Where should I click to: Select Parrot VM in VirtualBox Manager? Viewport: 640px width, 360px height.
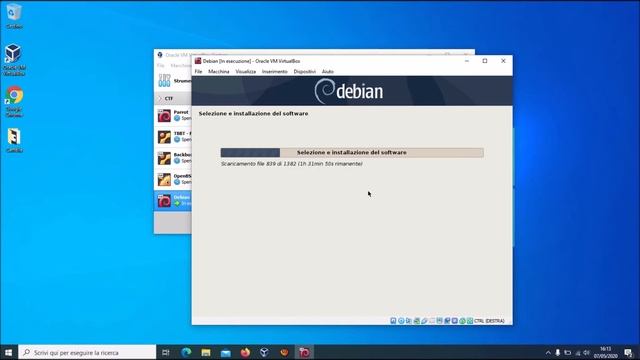coord(173,116)
